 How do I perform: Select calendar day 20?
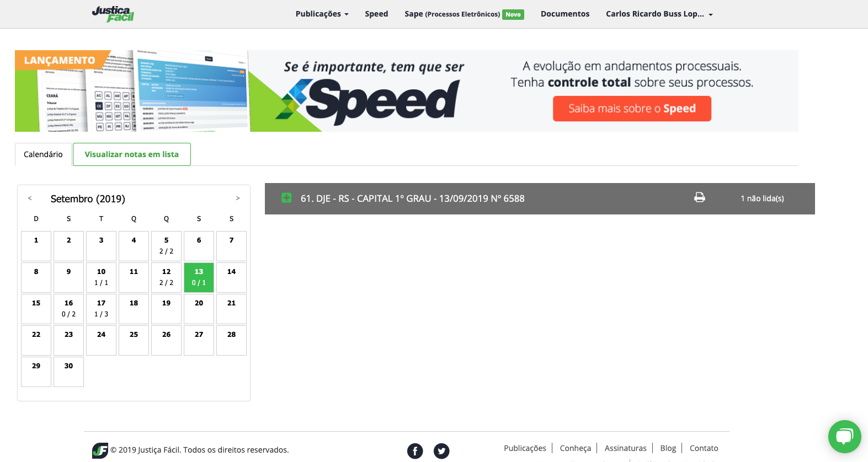coord(199,309)
